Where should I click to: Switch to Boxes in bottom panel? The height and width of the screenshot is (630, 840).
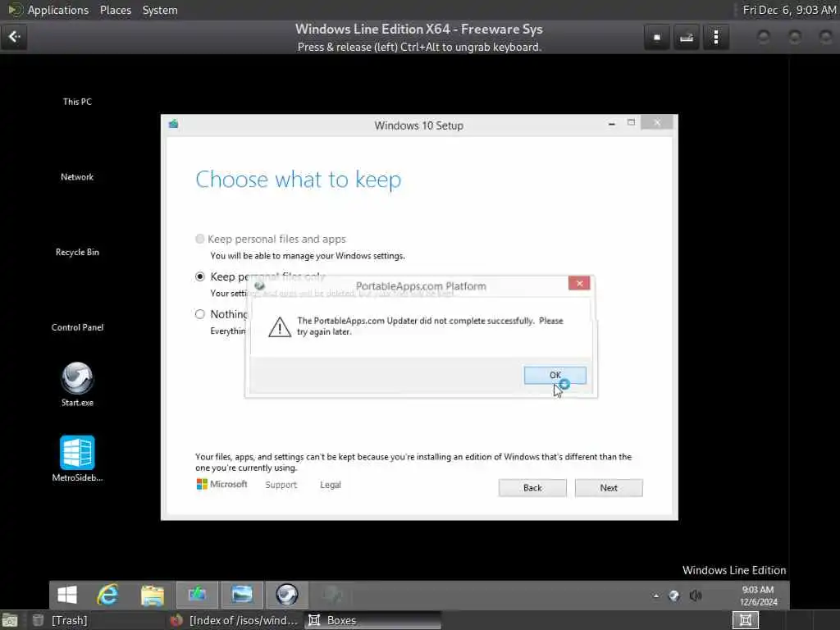point(373,620)
